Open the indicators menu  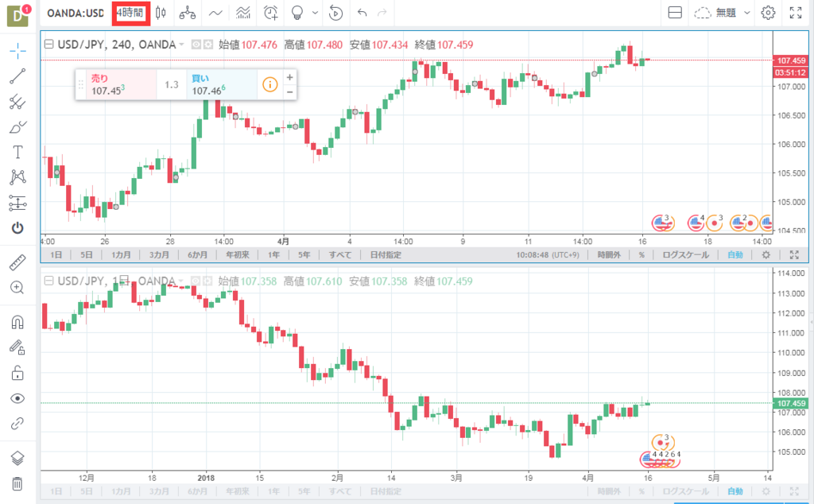(215, 13)
